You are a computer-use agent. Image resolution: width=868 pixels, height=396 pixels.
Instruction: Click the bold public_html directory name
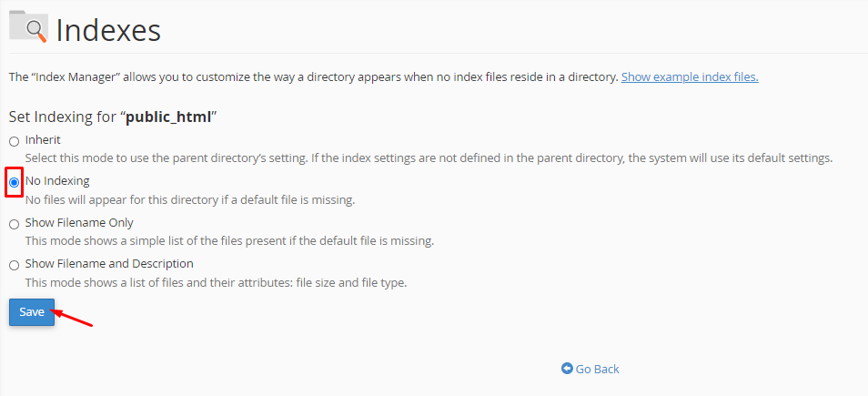pos(168,117)
